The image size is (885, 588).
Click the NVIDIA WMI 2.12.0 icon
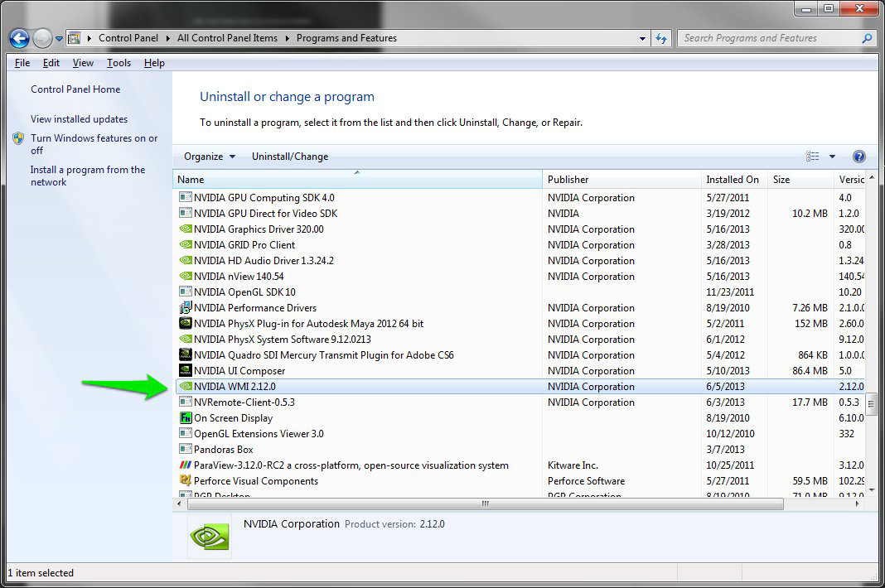tap(185, 387)
